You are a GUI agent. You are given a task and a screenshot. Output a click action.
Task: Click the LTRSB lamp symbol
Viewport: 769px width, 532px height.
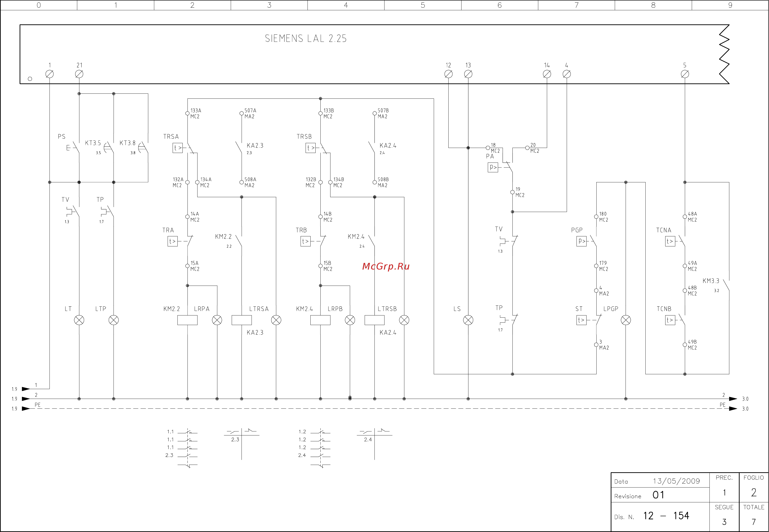coord(404,320)
